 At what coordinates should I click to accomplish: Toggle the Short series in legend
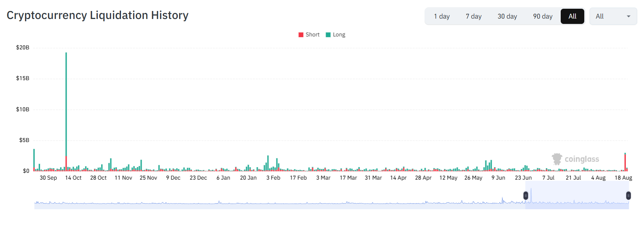(309, 35)
